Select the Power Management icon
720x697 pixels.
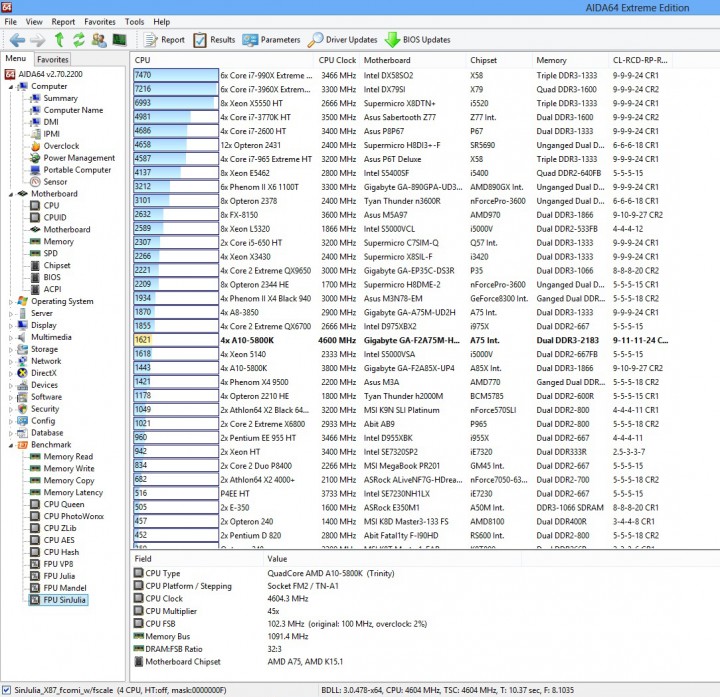[x=35, y=158]
